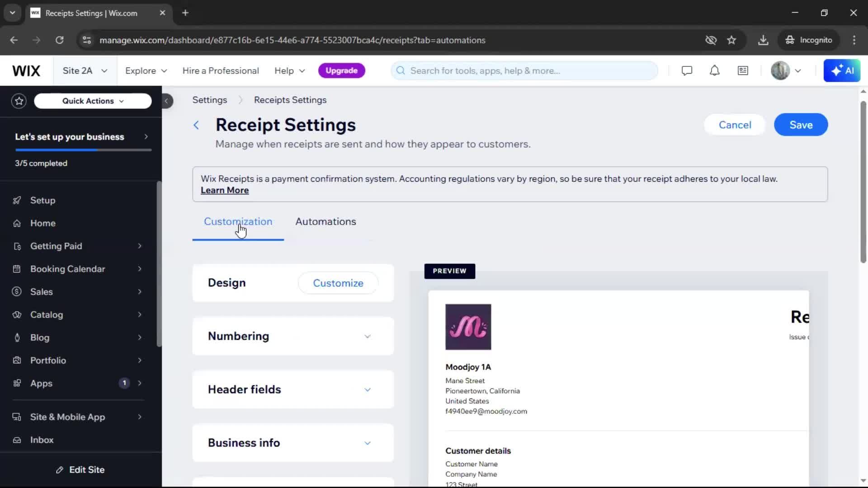Switch to the Customization tab
Screen dimensions: 868x488
coord(238,222)
